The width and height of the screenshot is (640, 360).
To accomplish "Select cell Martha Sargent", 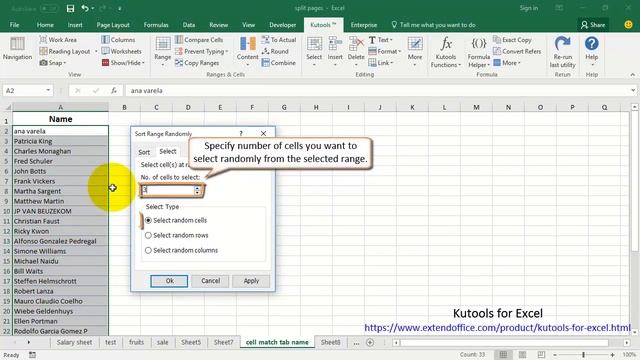I will pyautogui.click(x=60, y=191).
